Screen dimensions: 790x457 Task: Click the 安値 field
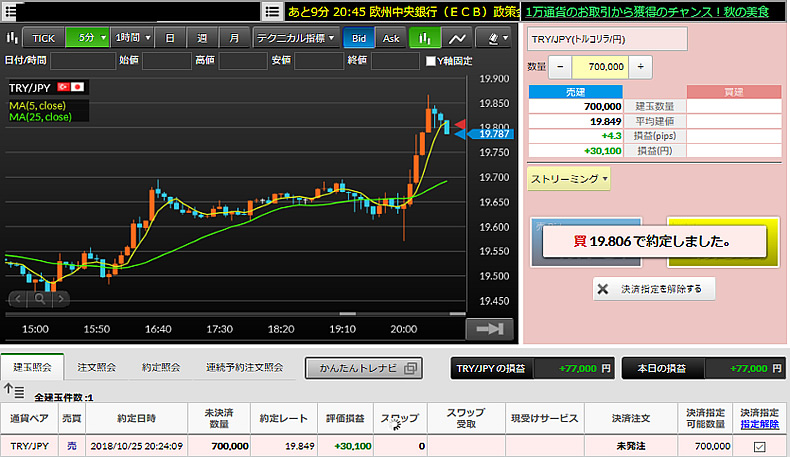[319, 61]
